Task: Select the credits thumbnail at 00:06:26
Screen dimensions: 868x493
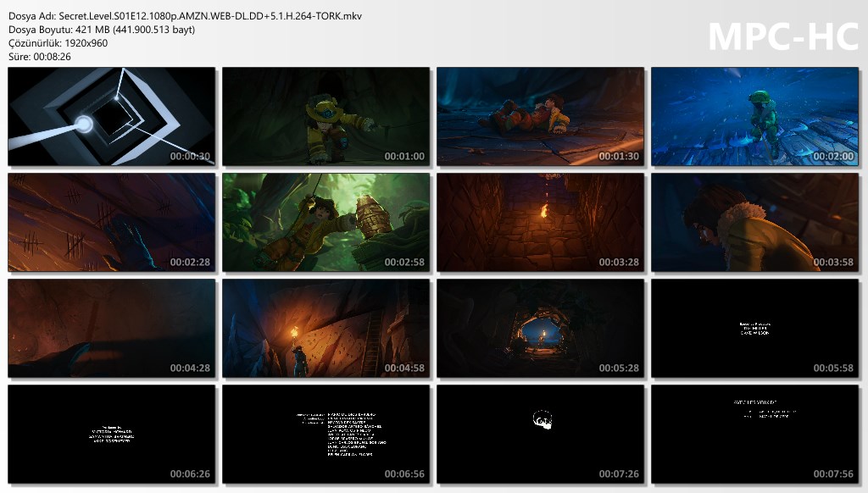Action: coord(111,435)
